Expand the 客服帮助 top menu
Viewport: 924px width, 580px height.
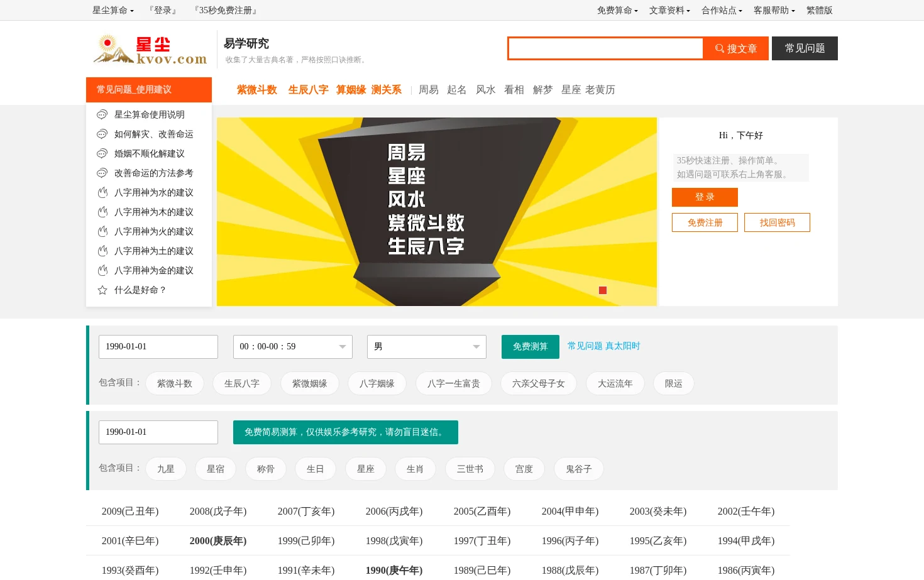pyautogui.click(x=774, y=10)
